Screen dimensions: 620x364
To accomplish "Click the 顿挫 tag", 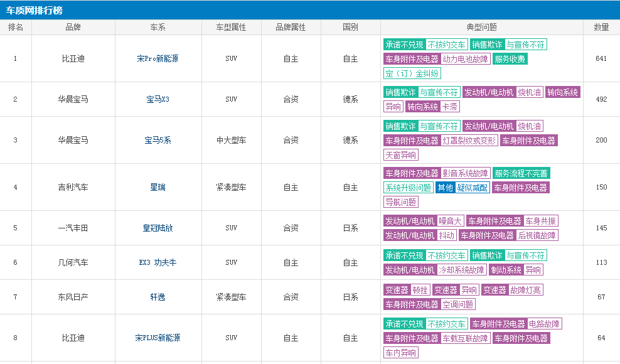I will click(x=420, y=290).
